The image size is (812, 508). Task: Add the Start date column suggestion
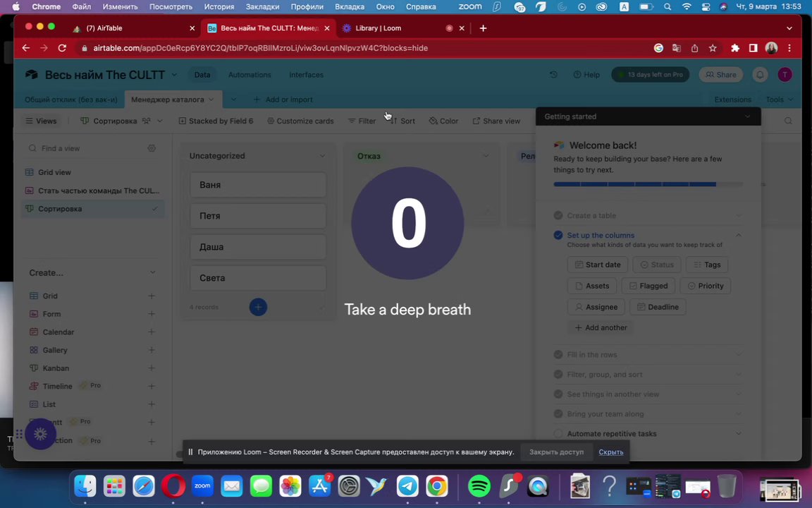tap(598, 265)
